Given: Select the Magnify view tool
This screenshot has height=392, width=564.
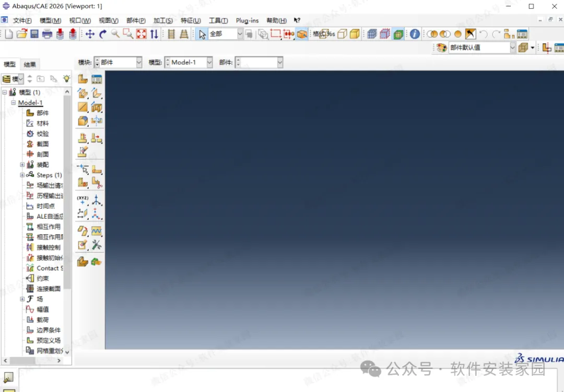Looking at the screenshot, I should click(115, 34).
